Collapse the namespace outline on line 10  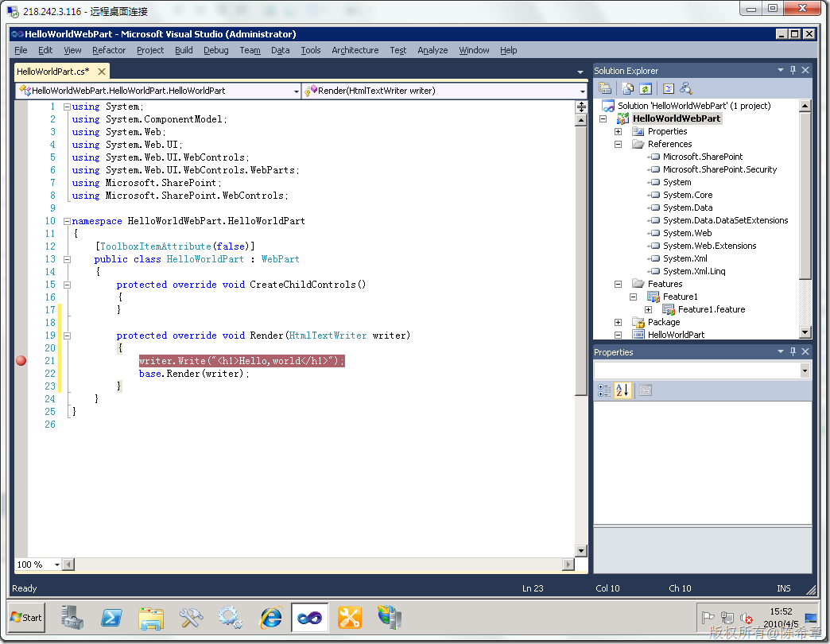pos(68,221)
